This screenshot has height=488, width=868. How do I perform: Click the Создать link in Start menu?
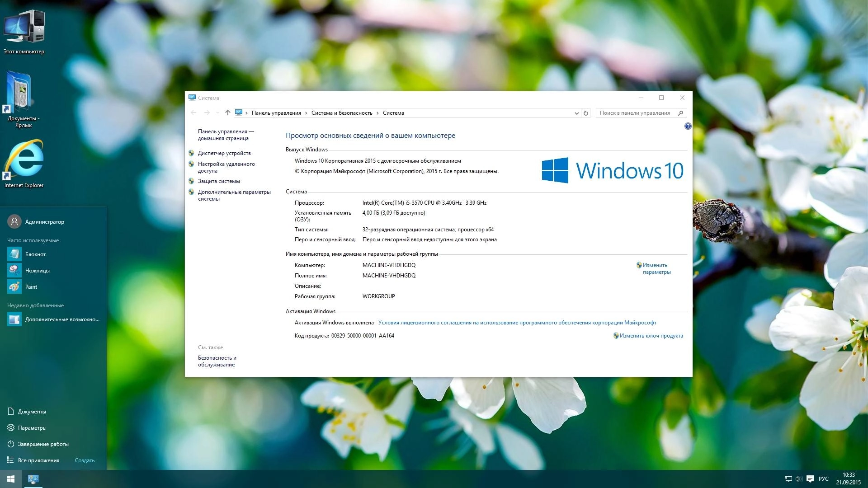(x=85, y=460)
